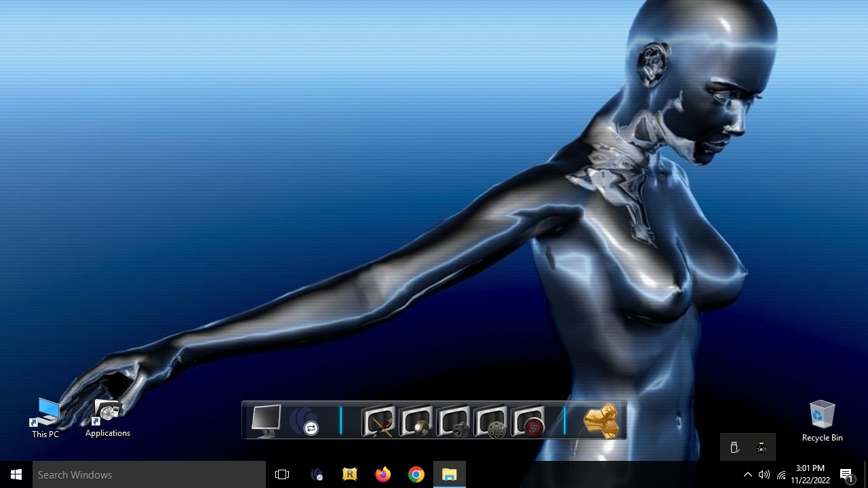Open the film reel folder in dock

point(490,421)
